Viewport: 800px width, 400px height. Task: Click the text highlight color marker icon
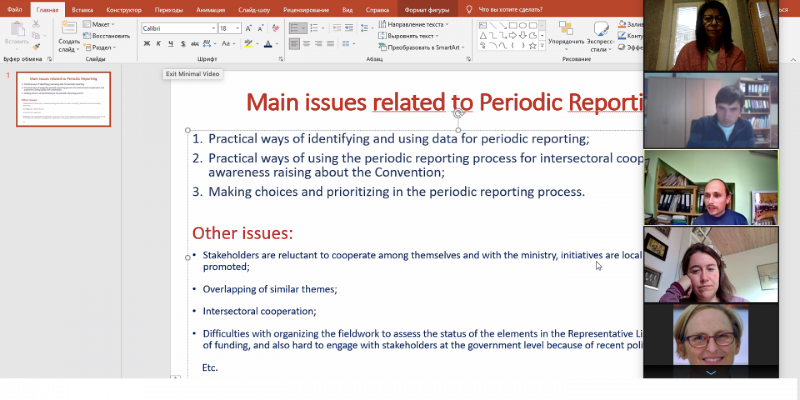(x=248, y=44)
